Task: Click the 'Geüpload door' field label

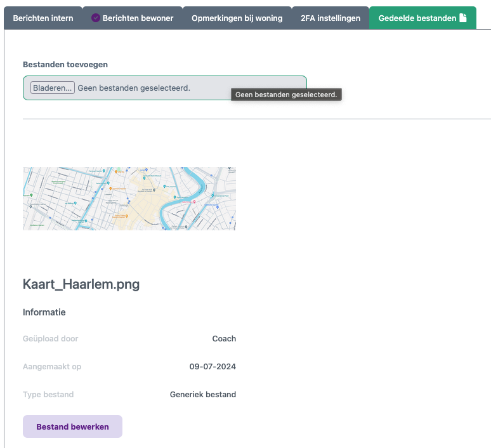Action: tap(51, 339)
